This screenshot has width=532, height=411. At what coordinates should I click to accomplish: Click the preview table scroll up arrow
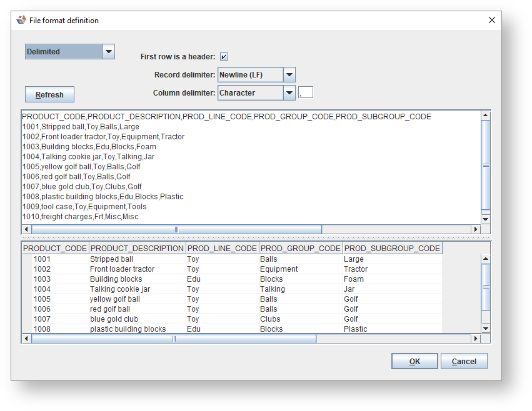[x=486, y=259]
